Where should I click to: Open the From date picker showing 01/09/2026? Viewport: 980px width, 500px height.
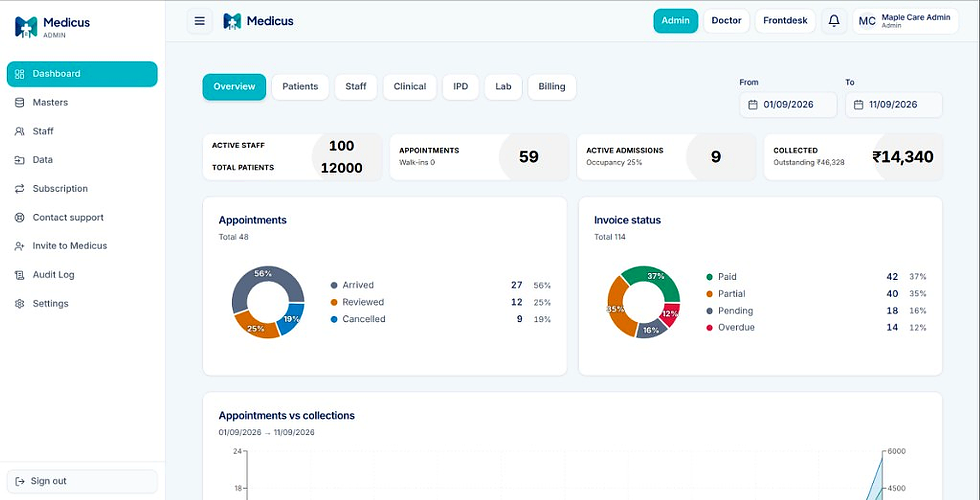coord(788,105)
